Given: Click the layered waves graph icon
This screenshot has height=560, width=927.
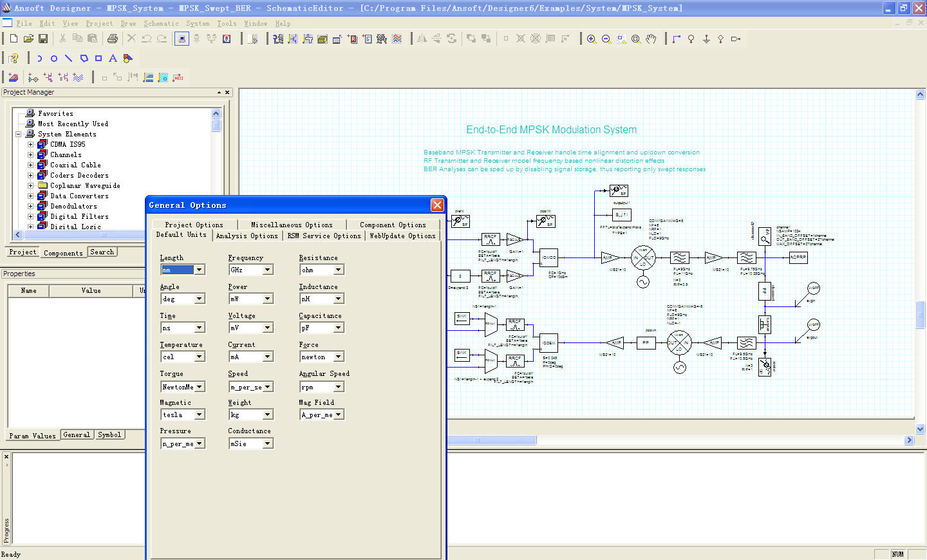Looking at the screenshot, I should pyautogui.click(x=397, y=39).
